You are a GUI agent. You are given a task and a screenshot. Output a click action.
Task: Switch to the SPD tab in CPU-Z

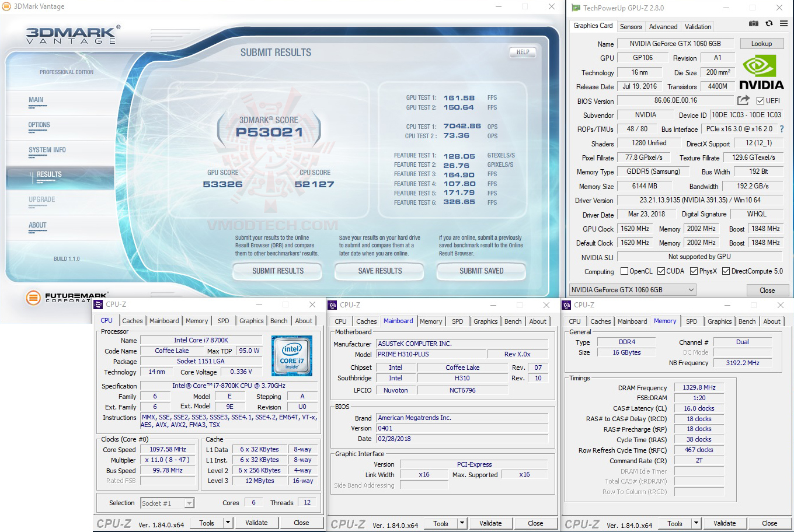pyautogui.click(x=223, y=320)
